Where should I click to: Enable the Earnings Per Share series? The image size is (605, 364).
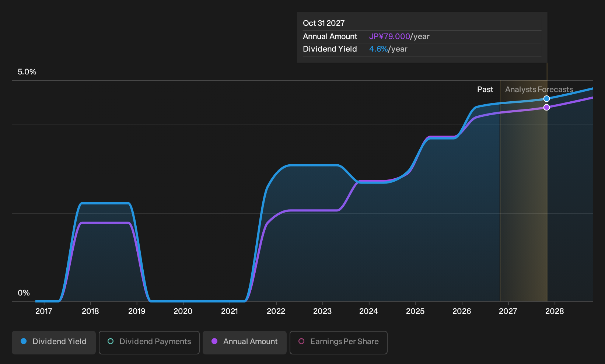coord(339,342)
